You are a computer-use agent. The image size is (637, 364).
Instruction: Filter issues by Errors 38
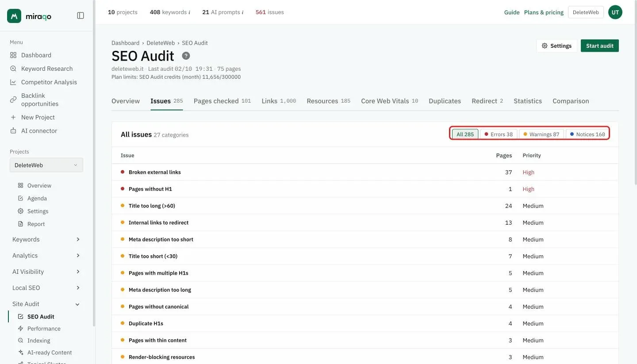(x=499, y=134)
